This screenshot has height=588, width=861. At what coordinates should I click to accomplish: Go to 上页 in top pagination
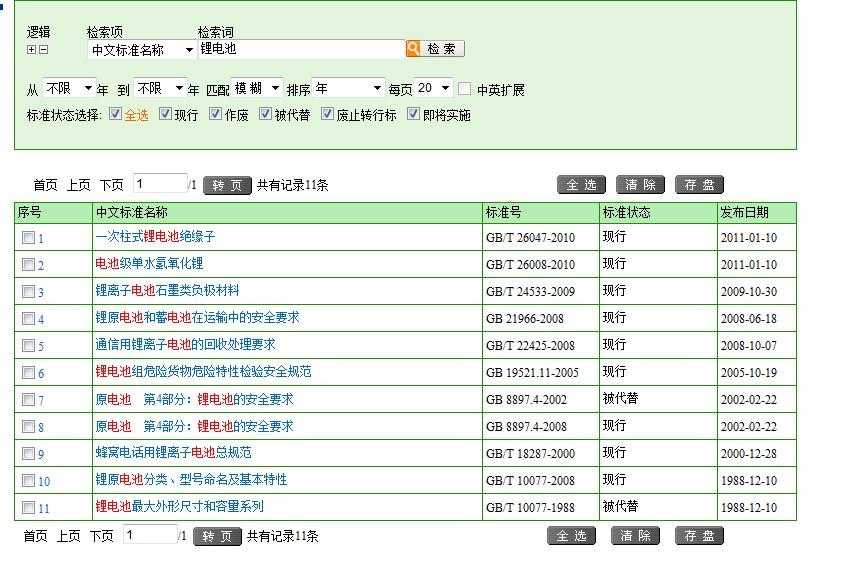pos(79,185)
